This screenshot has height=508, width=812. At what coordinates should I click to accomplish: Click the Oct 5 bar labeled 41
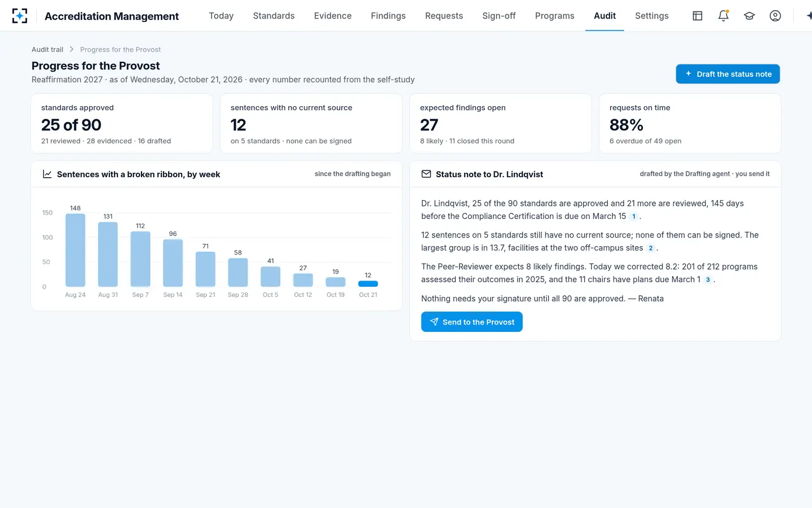(x=271, y=277)
